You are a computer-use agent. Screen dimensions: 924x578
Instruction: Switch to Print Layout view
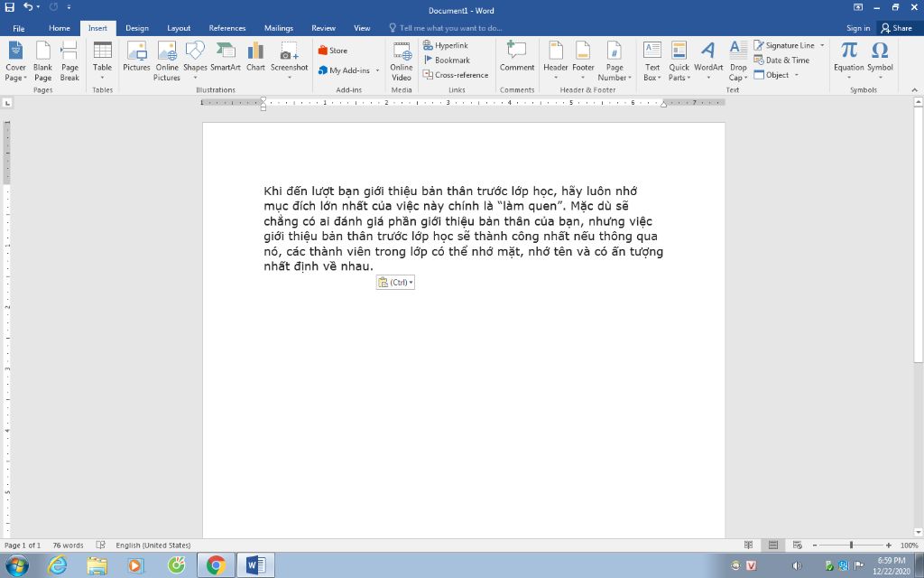(x=773, y=545)
